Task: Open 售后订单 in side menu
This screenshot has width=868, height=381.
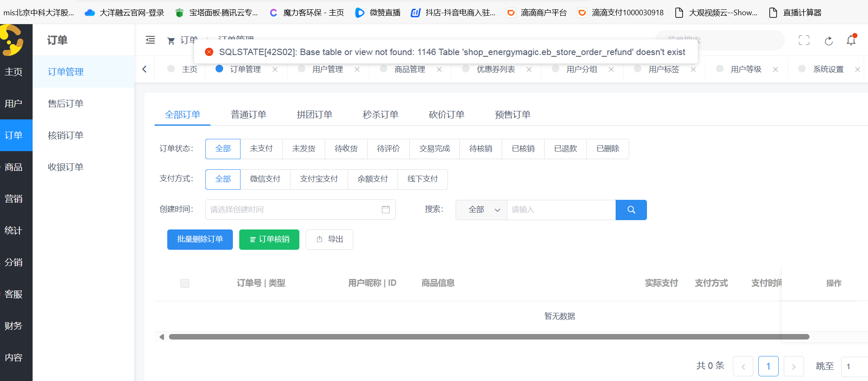Action: coord(84,104)
